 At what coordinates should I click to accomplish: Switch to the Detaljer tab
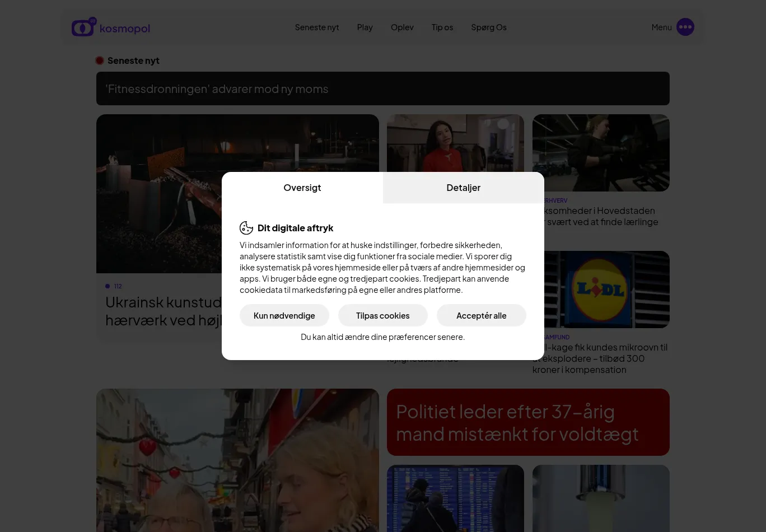coord(463,188)
